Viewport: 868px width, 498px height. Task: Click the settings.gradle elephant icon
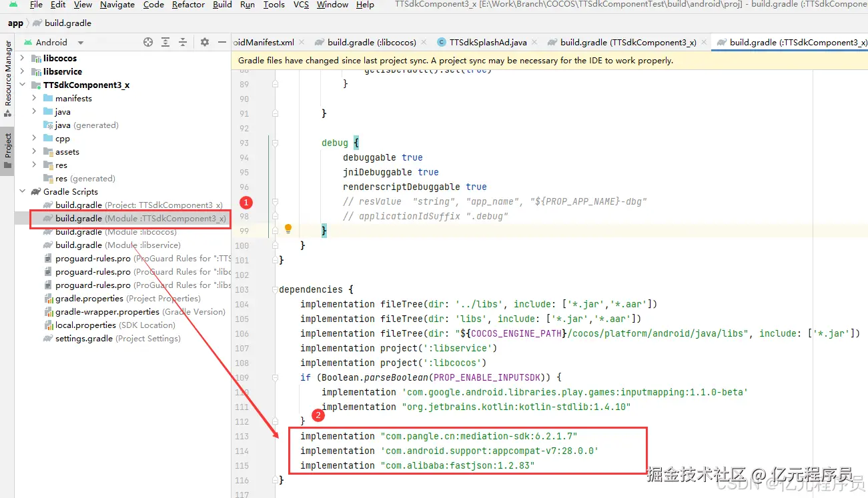point(48,339)
